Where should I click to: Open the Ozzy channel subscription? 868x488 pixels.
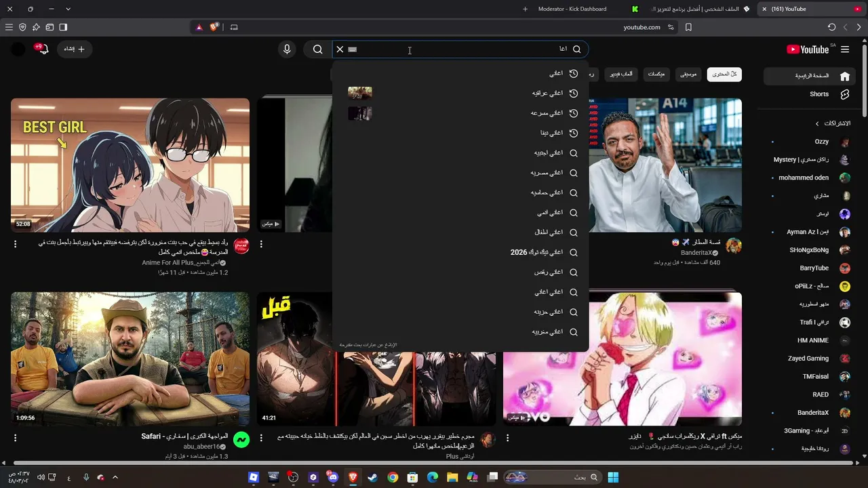pyautogui.click(x=811, y=142)
